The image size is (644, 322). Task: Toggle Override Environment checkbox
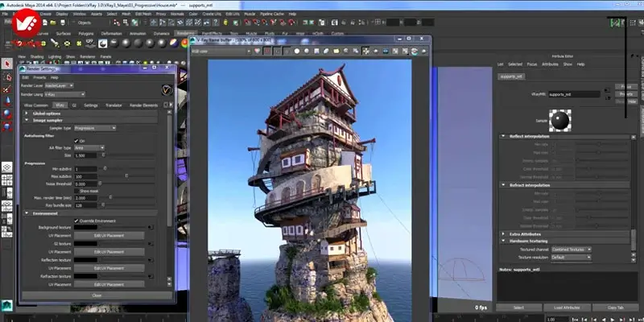coord(76,221)
